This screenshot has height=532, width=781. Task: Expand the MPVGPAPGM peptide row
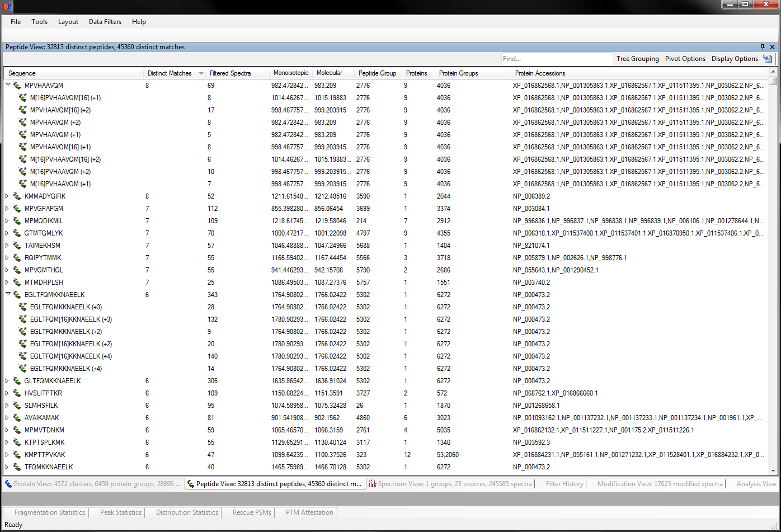tap(7, 209)
